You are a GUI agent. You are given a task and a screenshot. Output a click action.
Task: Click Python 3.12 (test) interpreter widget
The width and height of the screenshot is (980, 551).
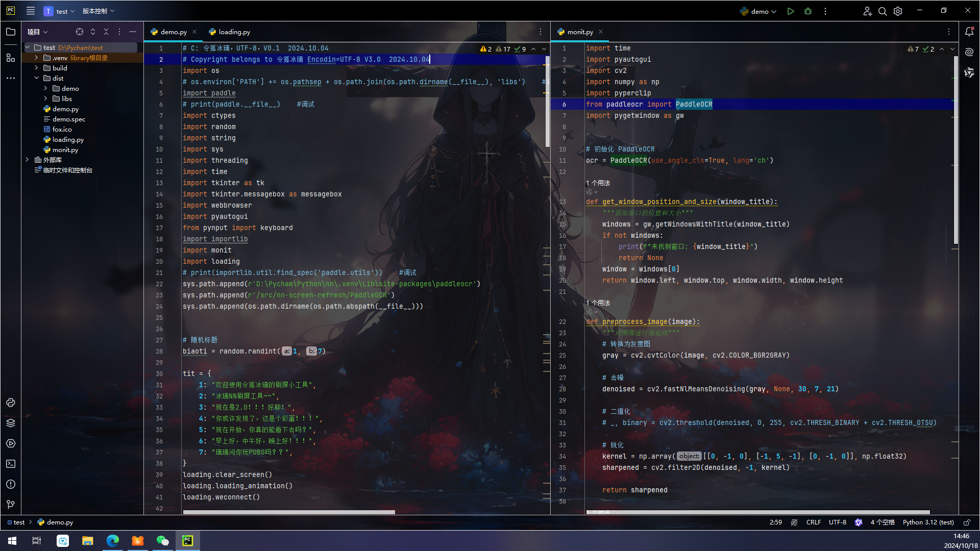point(928,522)
